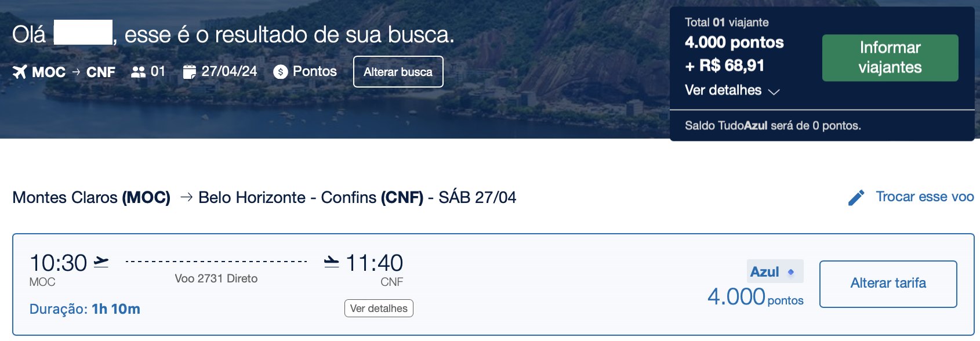Click the Alterar tarifa button

[x=888, y=284]
